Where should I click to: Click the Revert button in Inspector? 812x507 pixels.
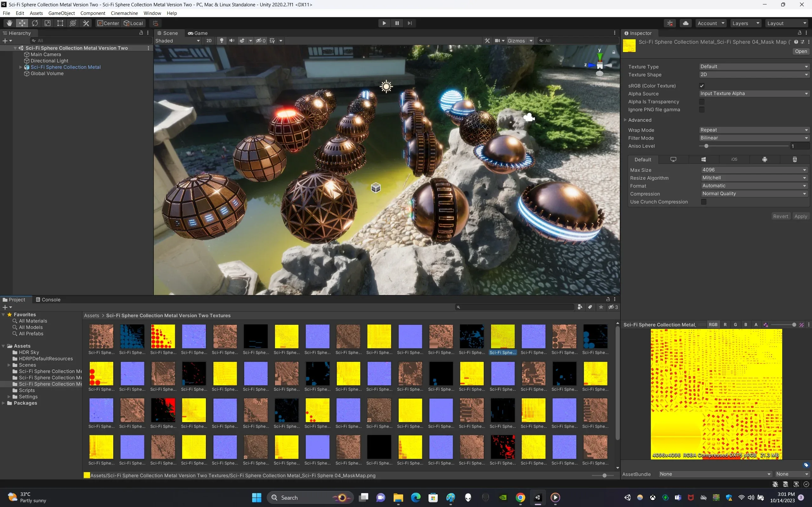781,216
